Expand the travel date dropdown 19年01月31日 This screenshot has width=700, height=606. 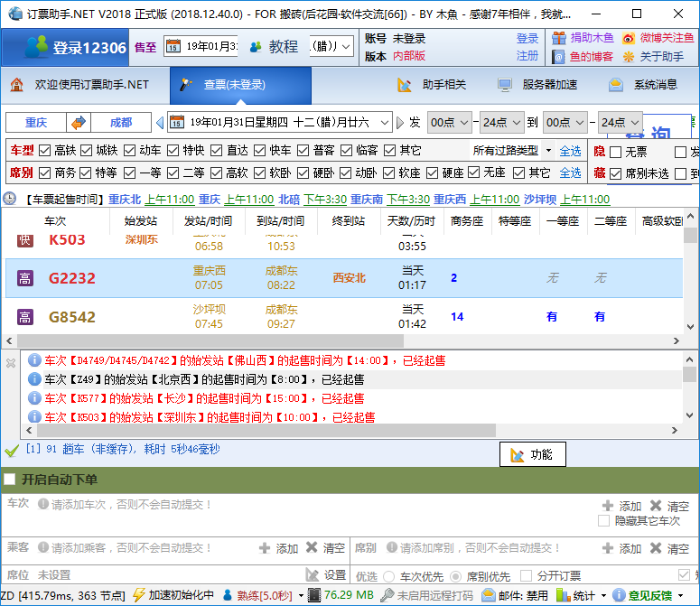click(385, 122)
